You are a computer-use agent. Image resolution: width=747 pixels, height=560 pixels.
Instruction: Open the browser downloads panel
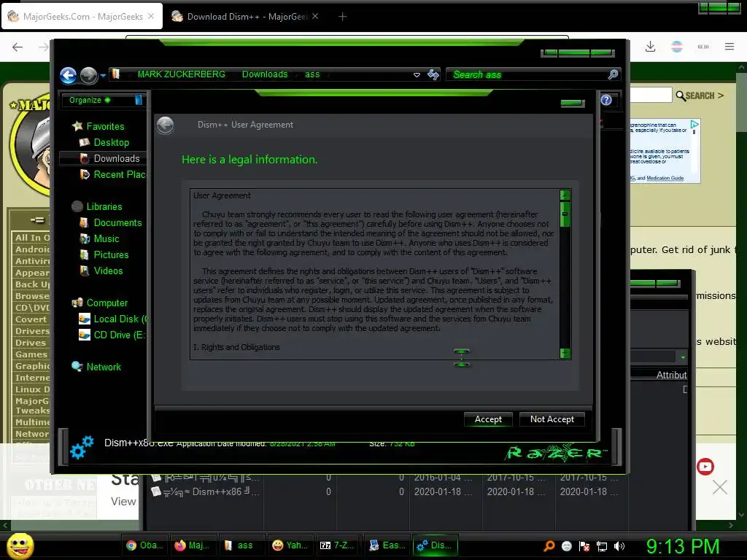coord(650,47)
